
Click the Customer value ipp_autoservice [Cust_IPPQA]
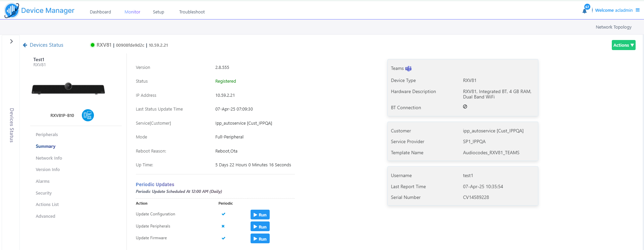(x=493, y=131)
